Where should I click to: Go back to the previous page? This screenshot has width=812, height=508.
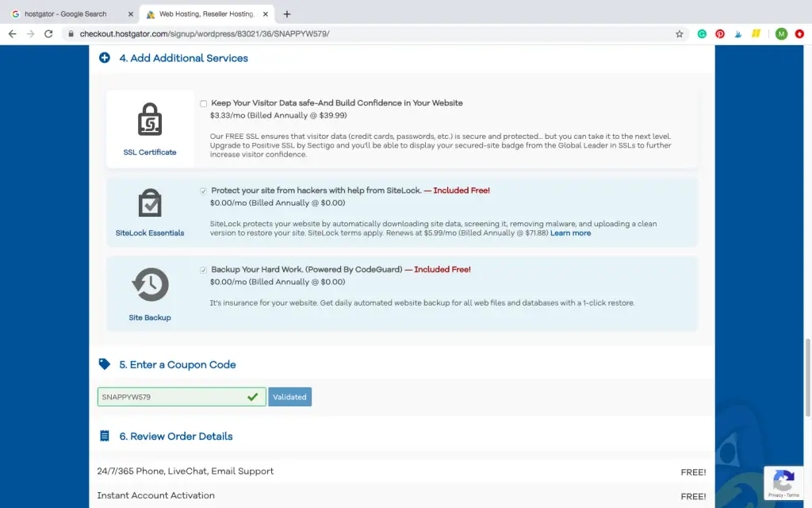pyautogui.click(x=13, y=33)
